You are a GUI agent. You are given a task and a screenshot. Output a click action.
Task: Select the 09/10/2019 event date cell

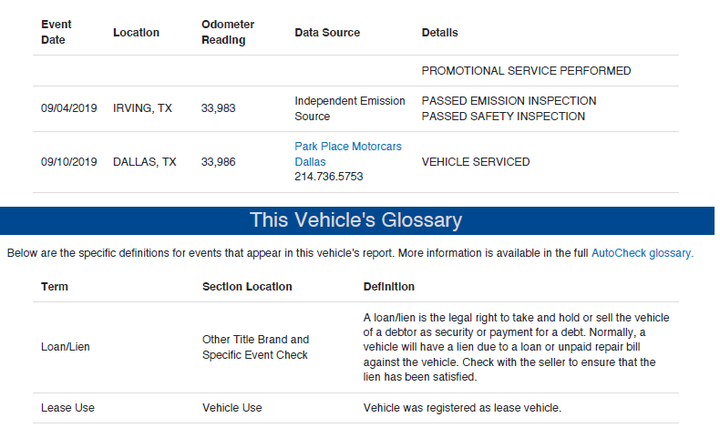click(x=69, y=162)
